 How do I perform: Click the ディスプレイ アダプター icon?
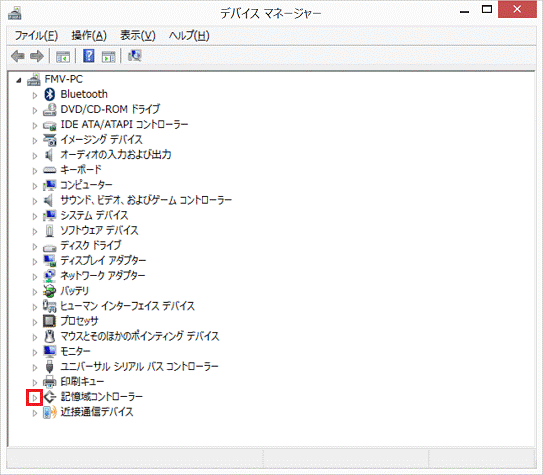point(50,261)
